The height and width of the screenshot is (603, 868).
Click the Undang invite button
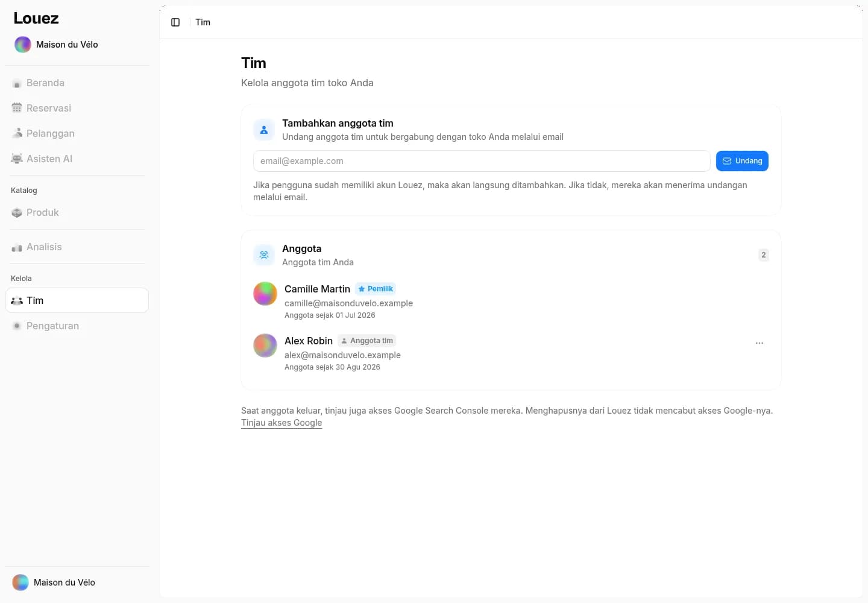[x=742, y=161]
